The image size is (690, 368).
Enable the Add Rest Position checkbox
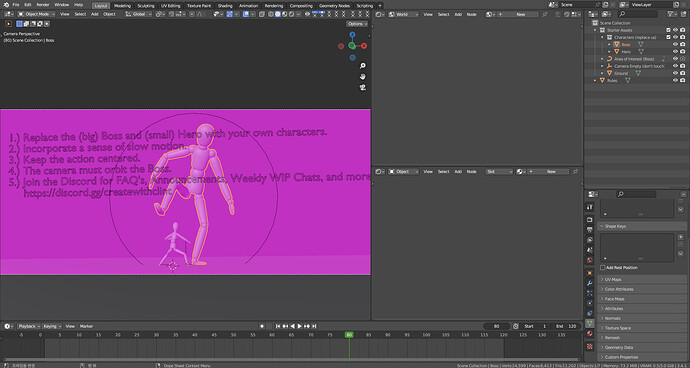[603, 268]
